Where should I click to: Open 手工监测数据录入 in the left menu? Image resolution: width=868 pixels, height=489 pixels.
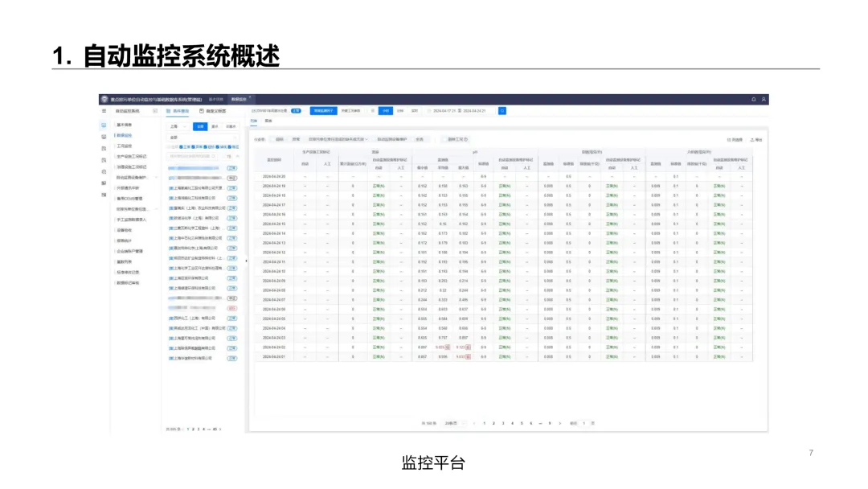(x=132, y=220)
